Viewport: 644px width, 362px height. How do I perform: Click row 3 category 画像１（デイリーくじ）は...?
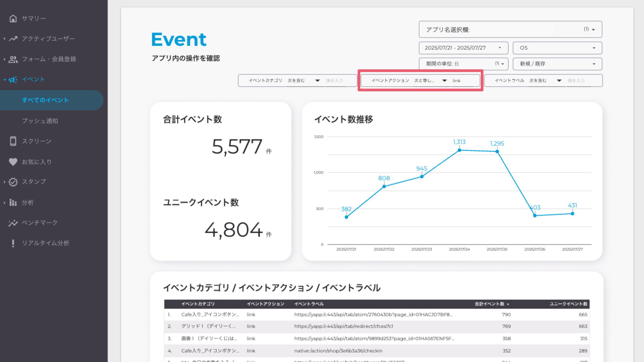pos(209,339)
